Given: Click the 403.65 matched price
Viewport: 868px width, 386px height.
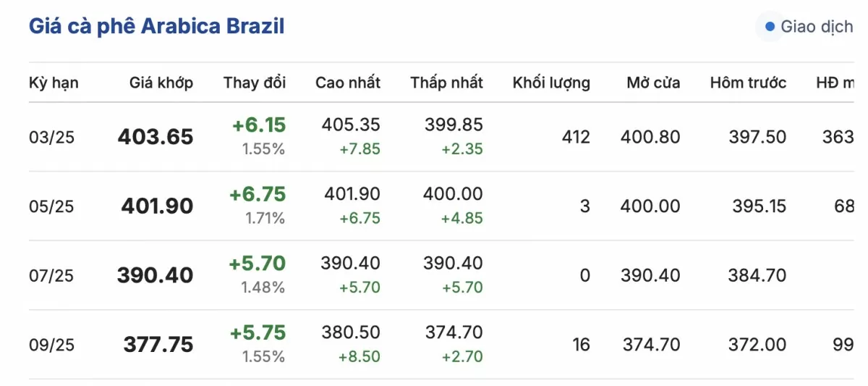Looking at the screenshot, I should click(156, 137).
